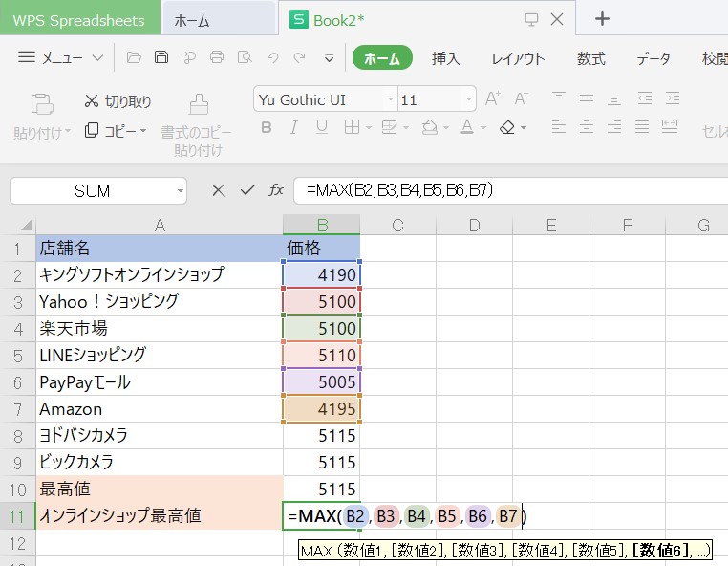Viewport: 728px width, 566px height.
Task: Add a new tab with plus icon
Action: 602,19
